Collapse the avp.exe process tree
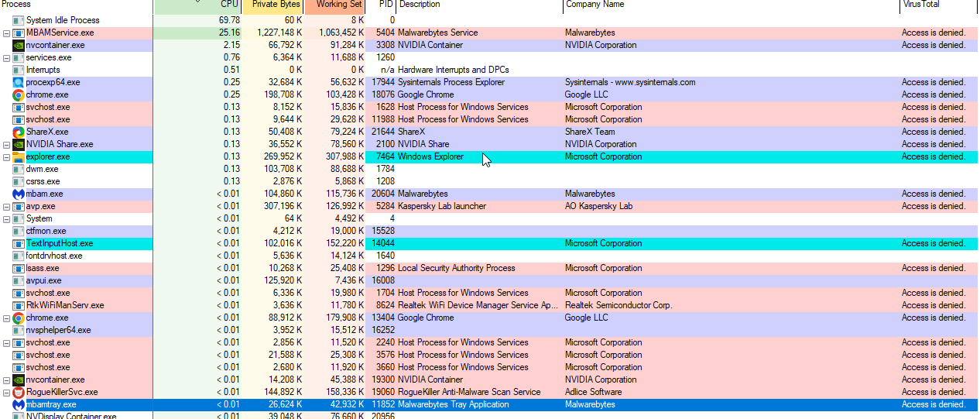Viewport: 980px width, 419px height. (6, 206)
